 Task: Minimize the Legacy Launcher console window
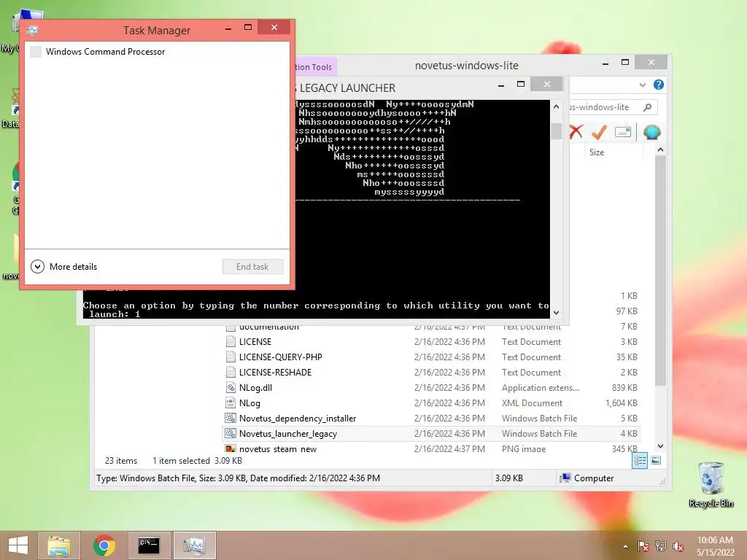pyautogui.click(x=500, y=85)
